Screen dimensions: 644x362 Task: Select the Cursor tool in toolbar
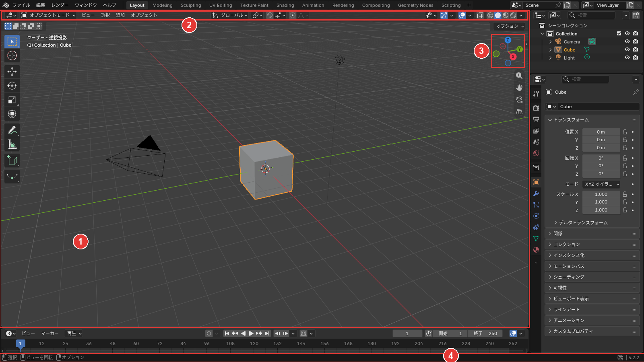(x=12, y=56)
